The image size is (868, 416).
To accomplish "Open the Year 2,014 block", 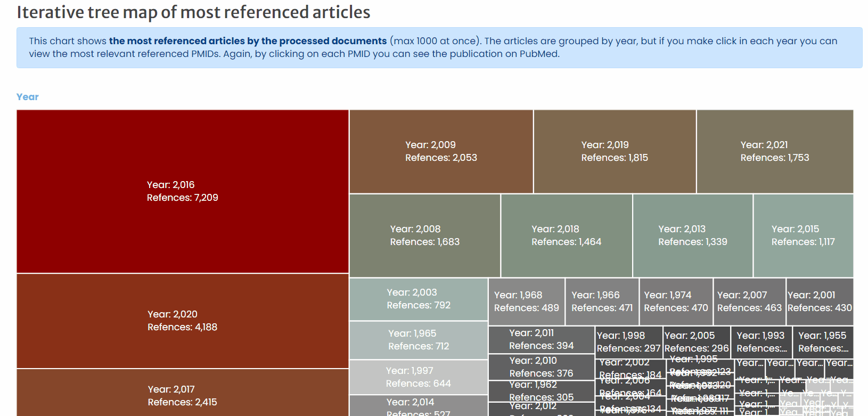I will 419,406.
